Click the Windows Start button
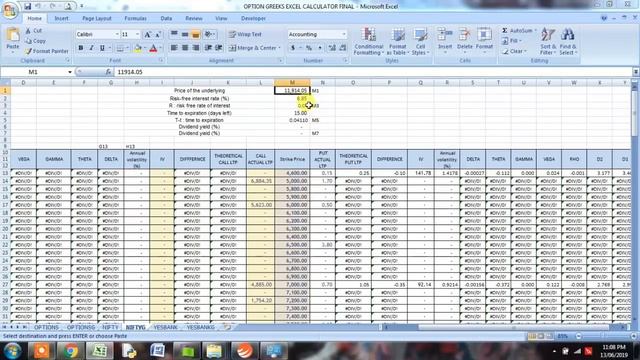Image resolution: width=640 pixels, height=360 pixels. (x=12, y=351)
